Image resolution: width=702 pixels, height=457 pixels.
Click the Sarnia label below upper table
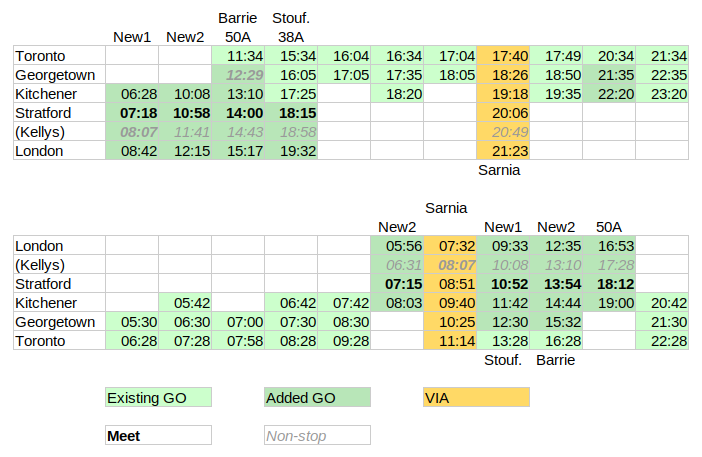(499, 170)
